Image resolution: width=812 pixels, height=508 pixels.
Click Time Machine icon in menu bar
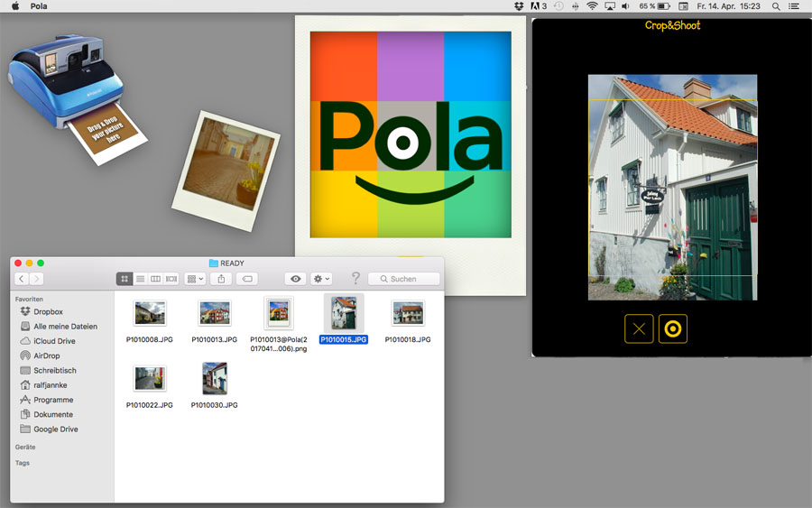click(558, 6)
